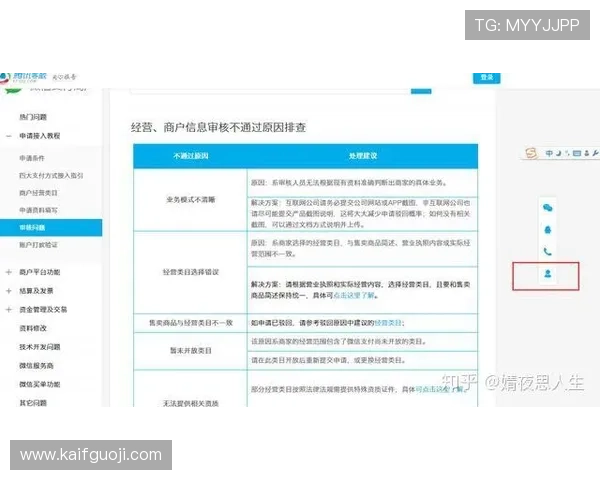The height and width of the screenshot is (480, 600).
Task: Open 微信服务商 in the sidebar
Action: [36, 366]
